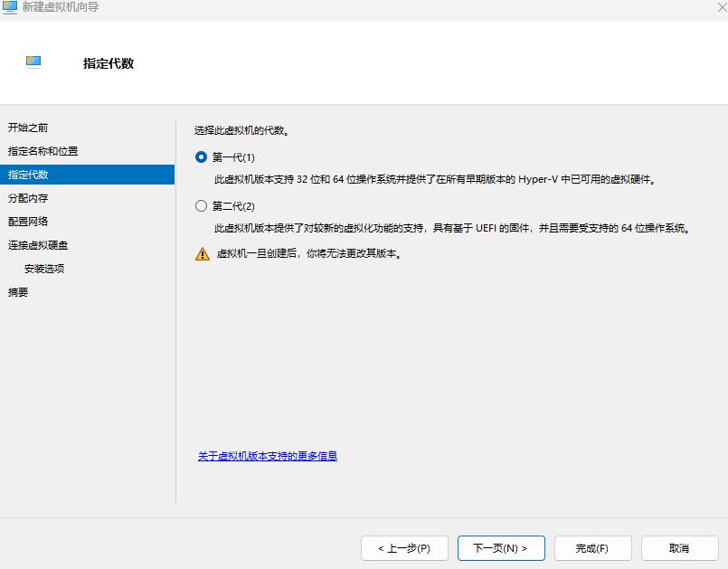The image size is (728, 569).
Task: Jump to the 分配内存 step
Action: click(x=28, y=198)
